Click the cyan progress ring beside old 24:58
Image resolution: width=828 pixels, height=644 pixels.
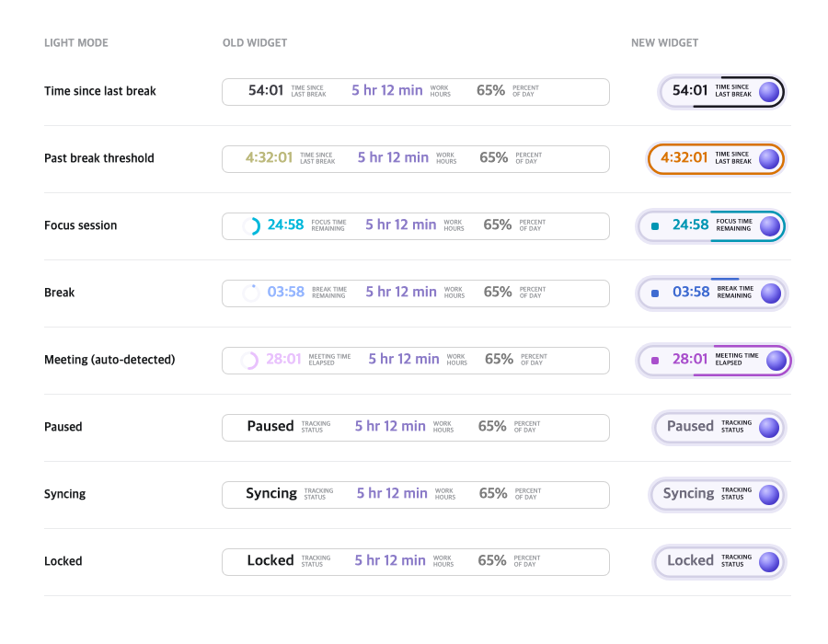[x=251, y=226]
